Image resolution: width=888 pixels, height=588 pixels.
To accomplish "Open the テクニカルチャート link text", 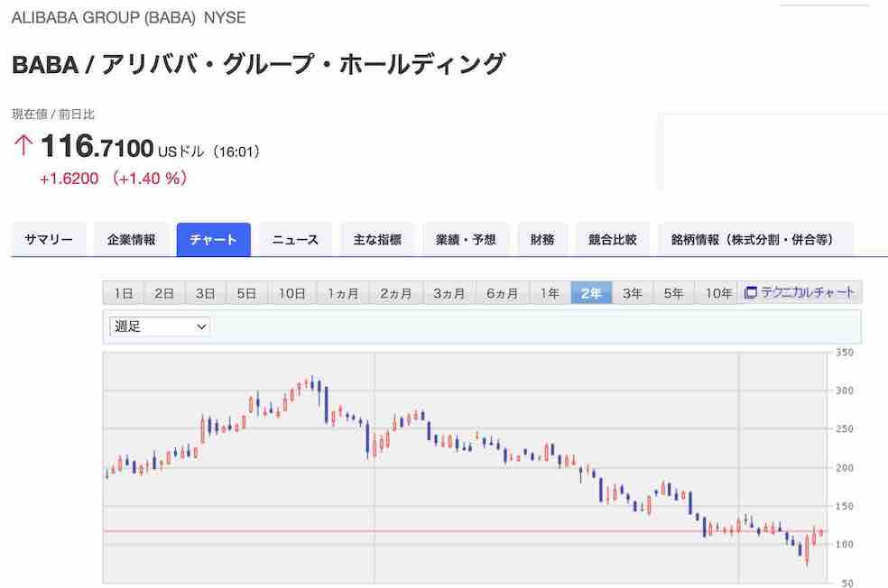I will point(808,292).
